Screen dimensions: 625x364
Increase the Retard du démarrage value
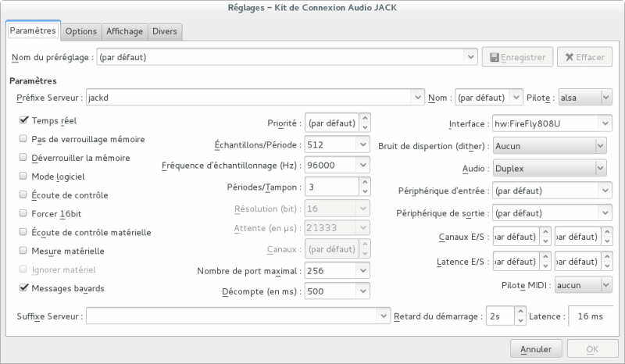tap(520, 312)
